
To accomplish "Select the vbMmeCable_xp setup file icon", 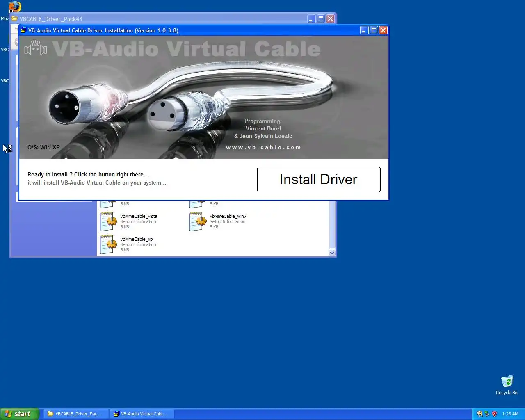I will click(x=108, y=244).
